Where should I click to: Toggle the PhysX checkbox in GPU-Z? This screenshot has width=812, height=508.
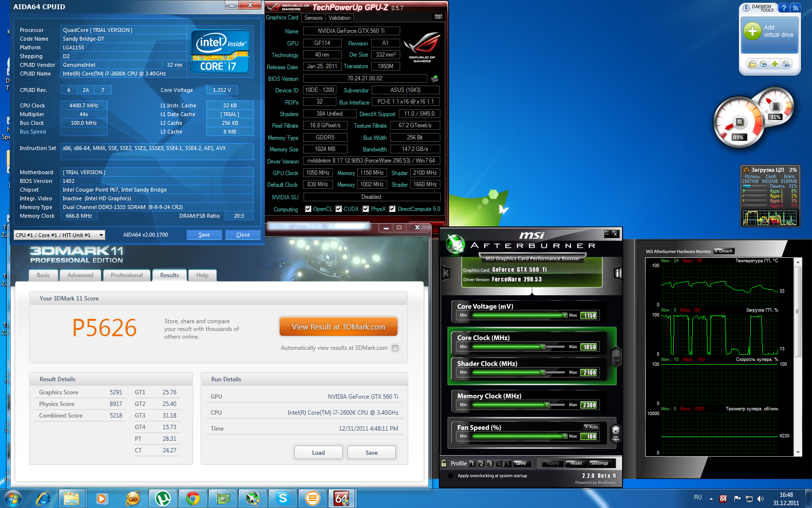click(366, 209)
